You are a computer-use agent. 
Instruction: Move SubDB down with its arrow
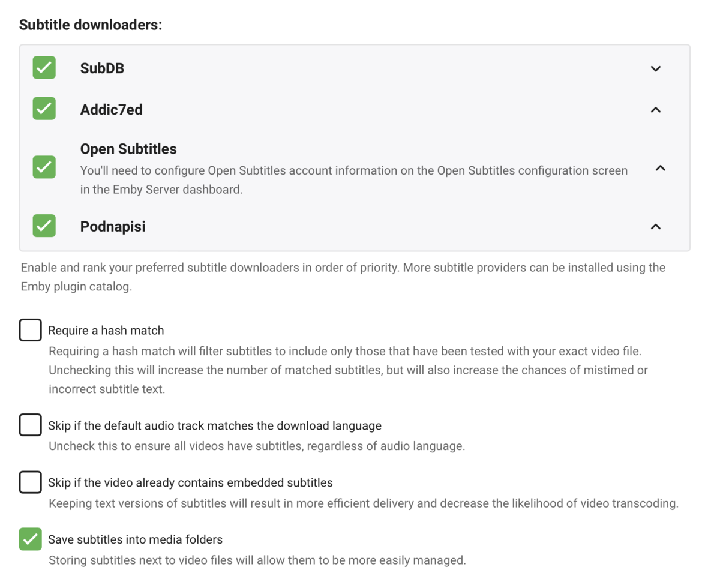click(655, 68)
